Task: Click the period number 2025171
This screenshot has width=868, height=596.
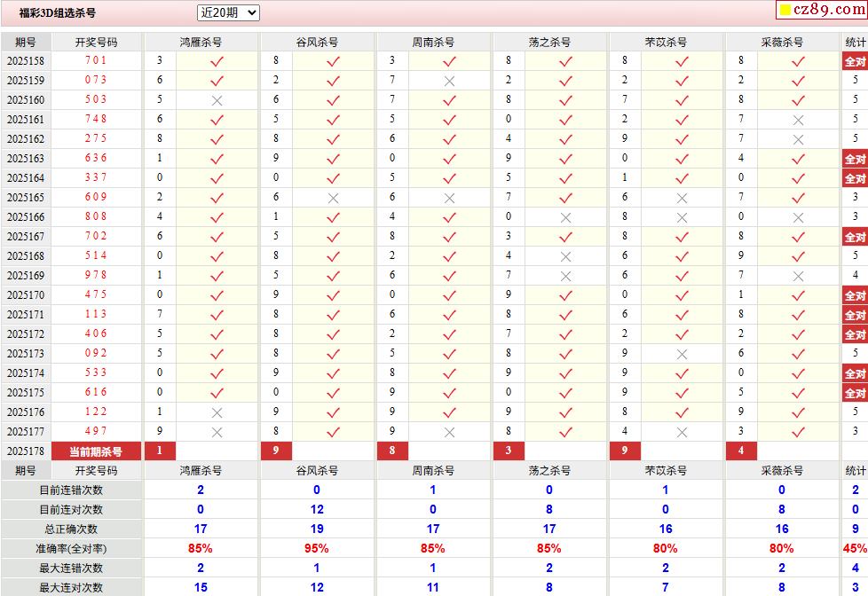Action: pyautogui.click(x=26, y=315)
